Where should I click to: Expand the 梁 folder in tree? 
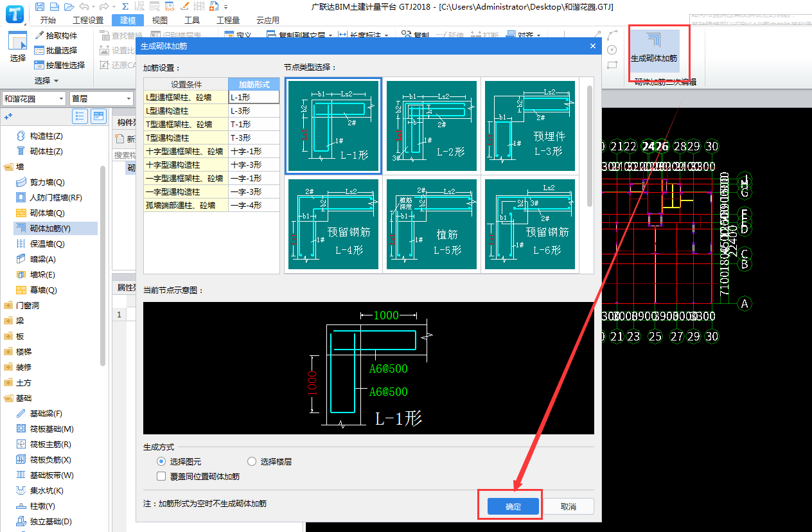coord(8,321)
